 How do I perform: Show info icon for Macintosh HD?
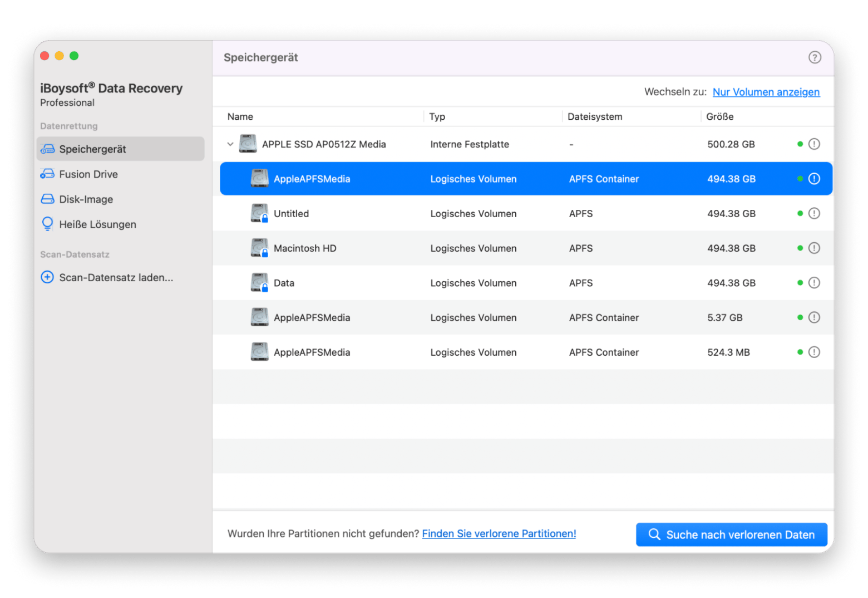coord(814,248)
